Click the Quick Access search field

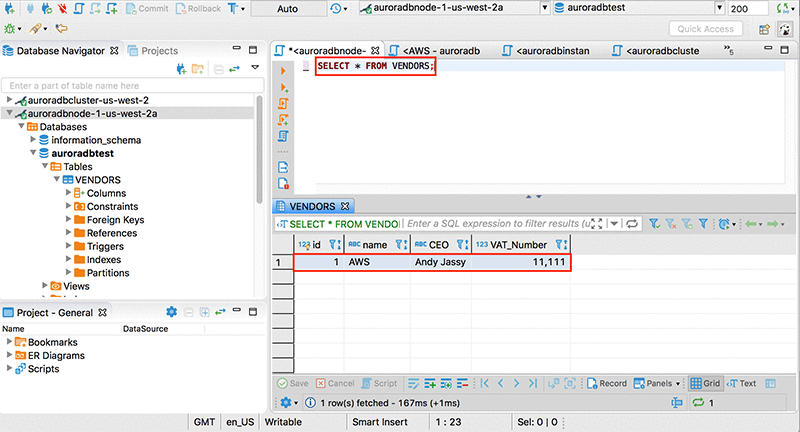[705, 29]
